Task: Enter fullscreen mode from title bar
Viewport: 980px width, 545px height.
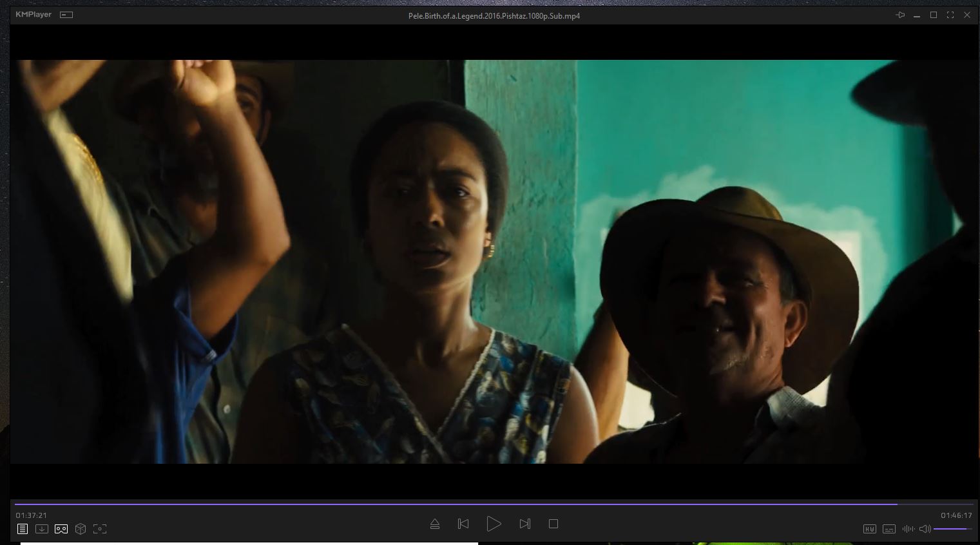Action: coord(950,15)
